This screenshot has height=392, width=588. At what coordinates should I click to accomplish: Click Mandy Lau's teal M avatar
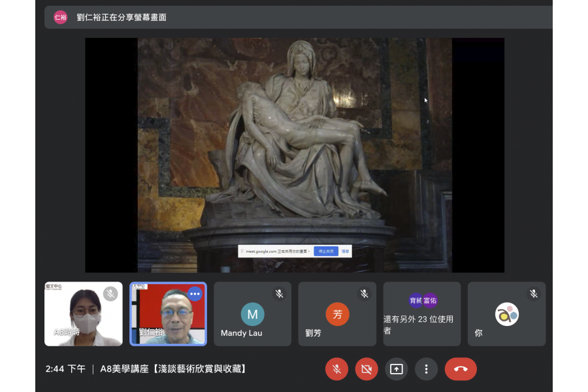coord(252,314)
